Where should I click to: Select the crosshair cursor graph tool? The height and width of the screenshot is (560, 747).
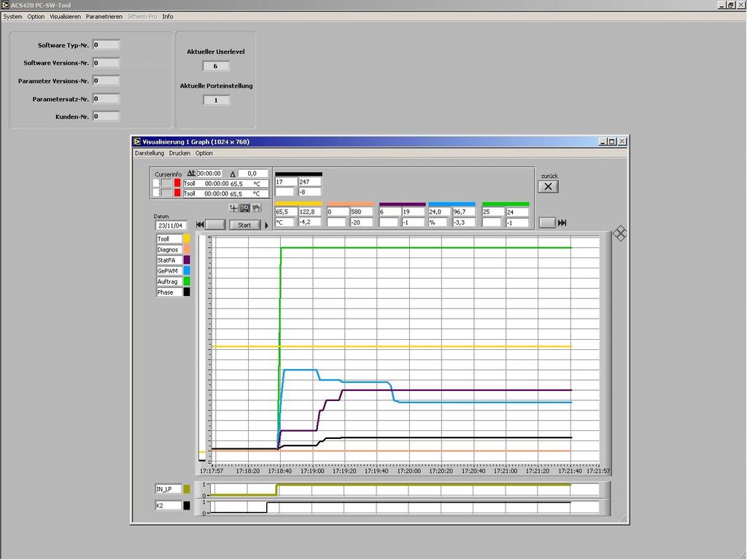[233, 208]
